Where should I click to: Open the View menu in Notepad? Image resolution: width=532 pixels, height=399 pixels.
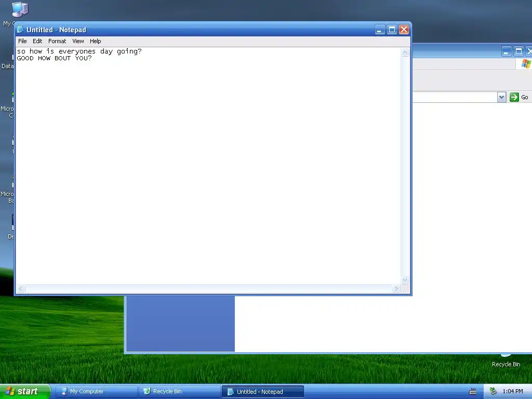click(x=78, y=41)
